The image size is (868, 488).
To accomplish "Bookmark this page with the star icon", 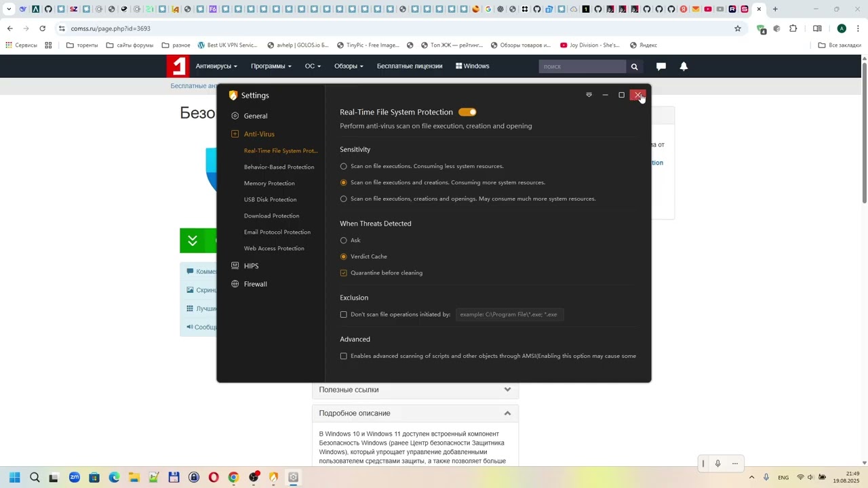I will pyautogui.click(x=738, y=28).
